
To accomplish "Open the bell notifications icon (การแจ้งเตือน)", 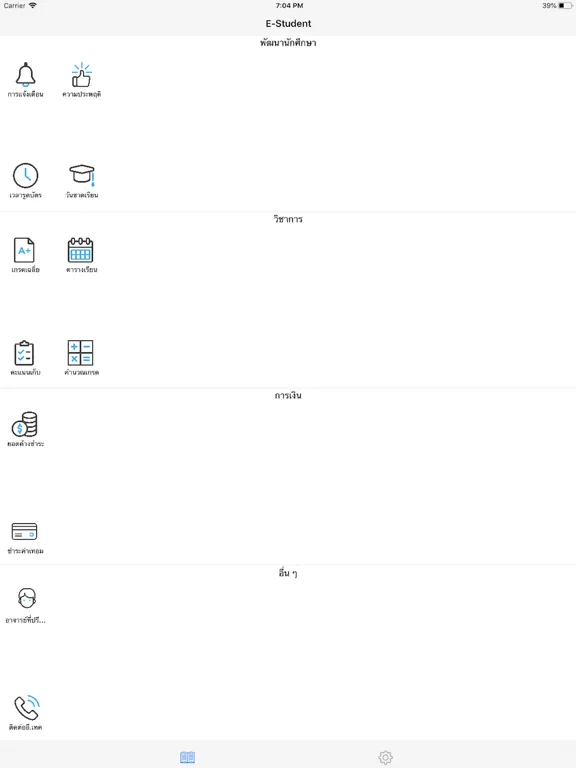I will click(x=25, y=75).
